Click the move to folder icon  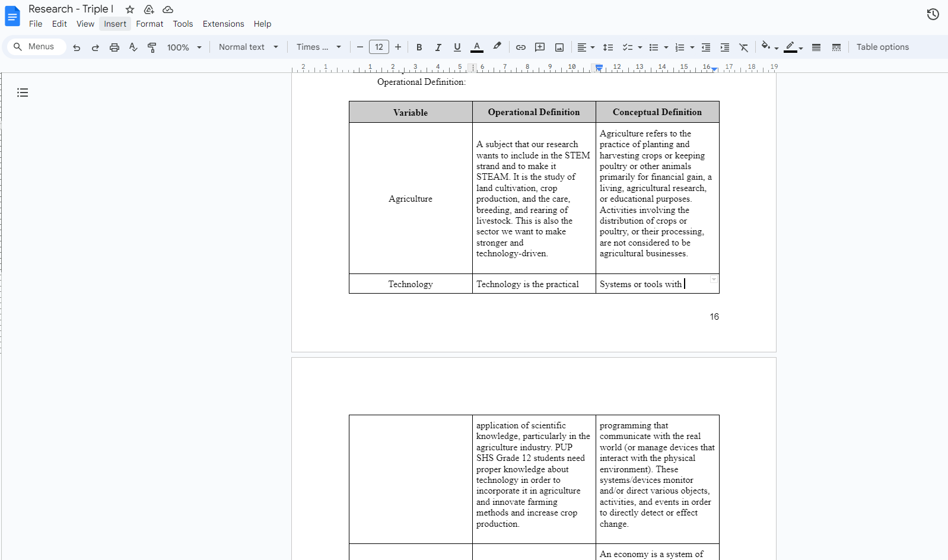[149, 9]
